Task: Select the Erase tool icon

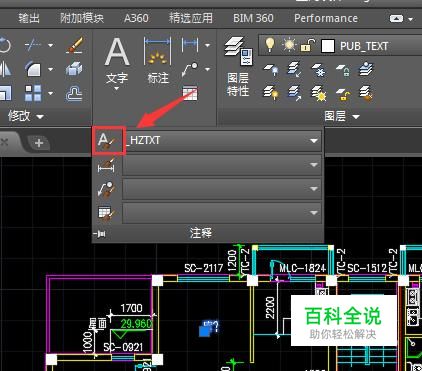Action: [x=74, y=45]
